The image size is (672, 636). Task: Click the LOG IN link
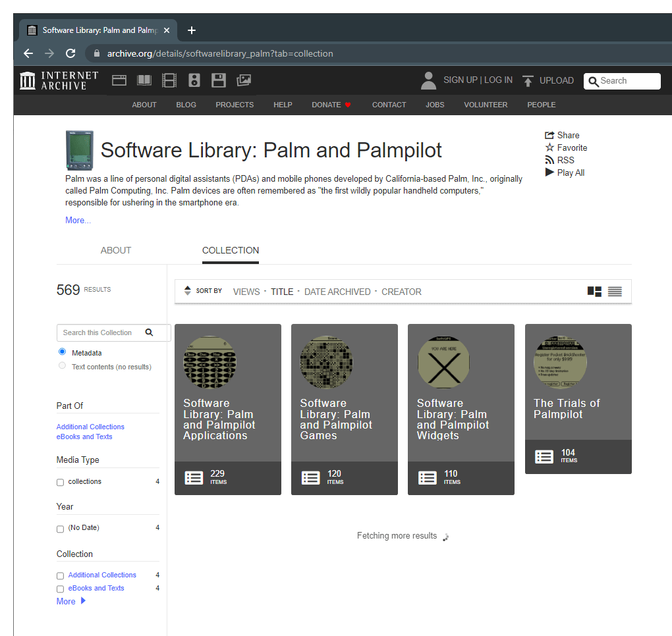(x=498, y=80)
